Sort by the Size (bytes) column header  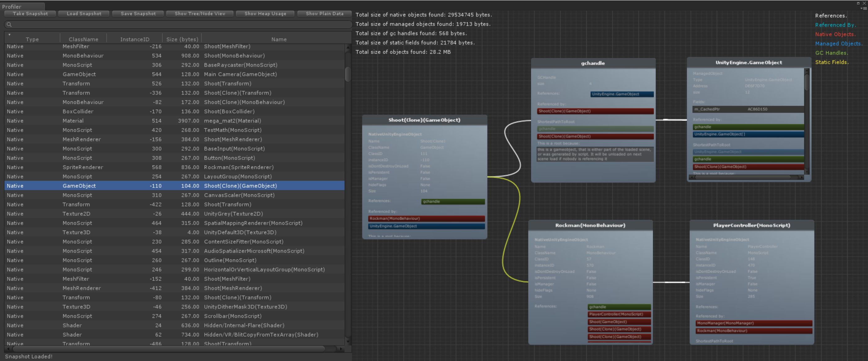click(x=182, y=39)
